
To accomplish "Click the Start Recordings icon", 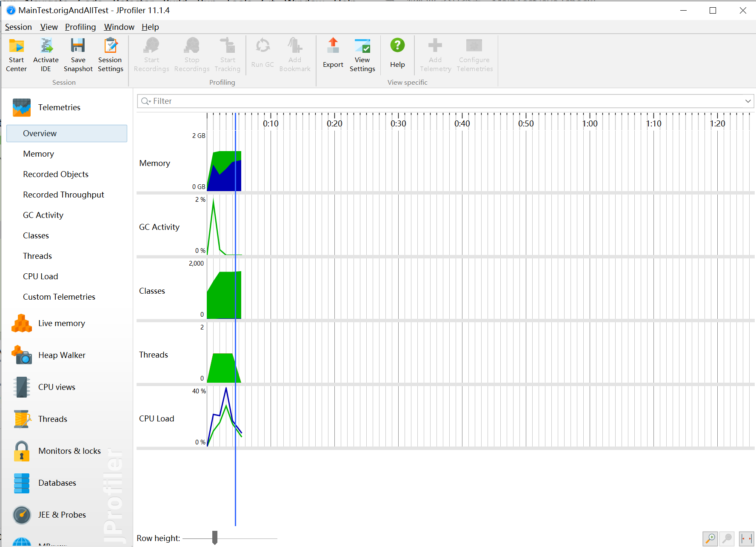I will point(151,55).
